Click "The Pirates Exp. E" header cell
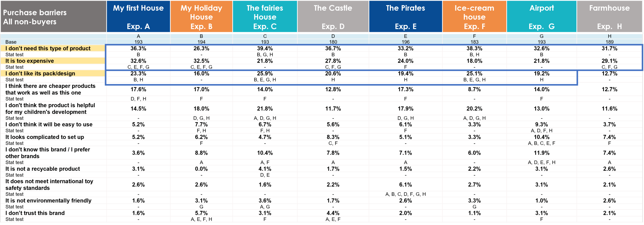 (405, 16)
